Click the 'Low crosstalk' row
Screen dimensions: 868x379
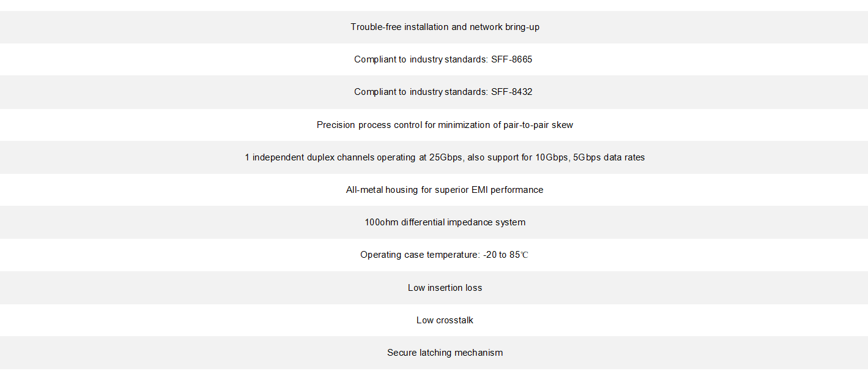[x=445, y=320]
